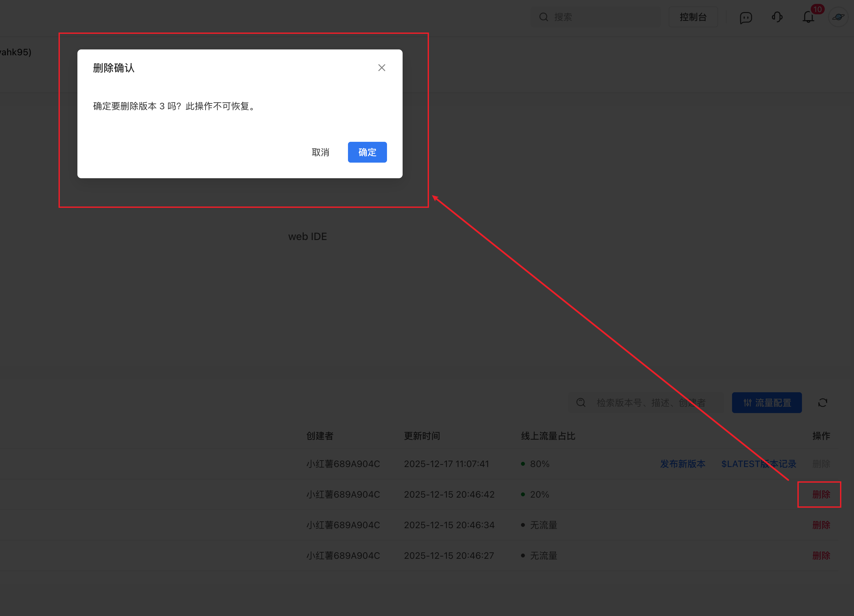Delete the version with 20% traffic
The width and height of the screenshot is (854, 616).
[821, 494]
